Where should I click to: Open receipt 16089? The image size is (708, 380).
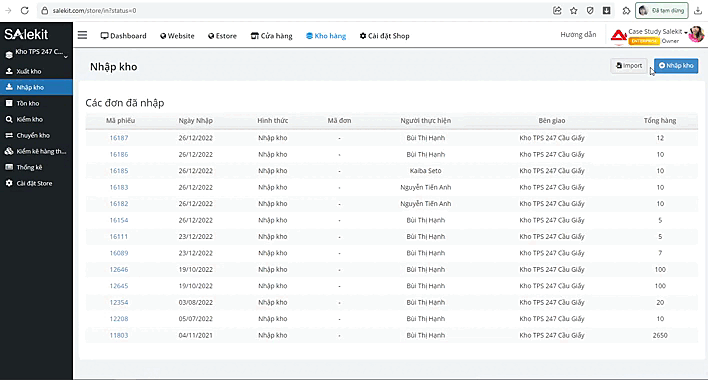(119, 253)
